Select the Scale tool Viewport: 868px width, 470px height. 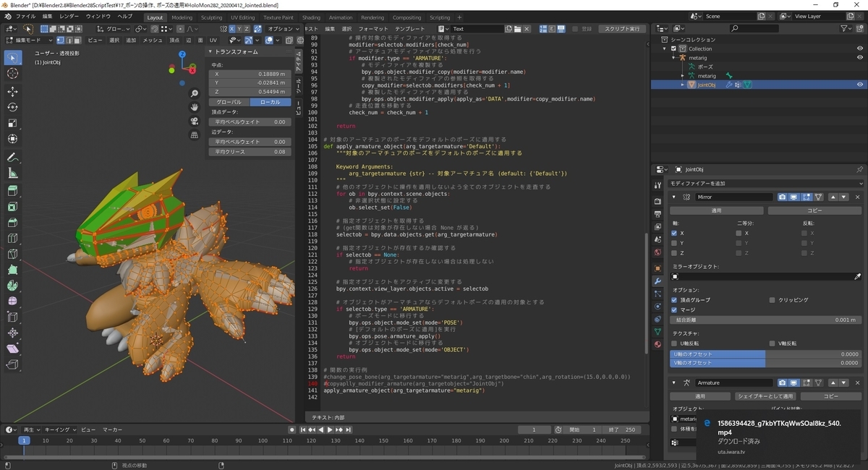[12, 123]
